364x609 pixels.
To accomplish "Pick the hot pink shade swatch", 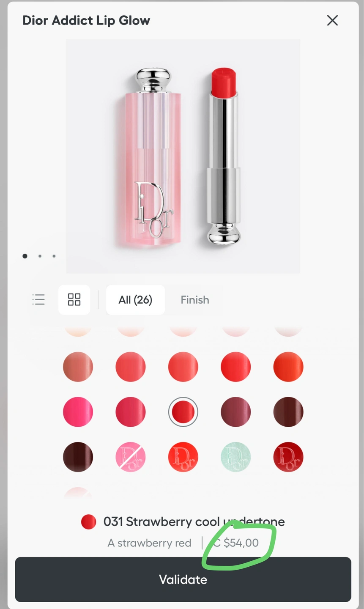I will [78, 411].
